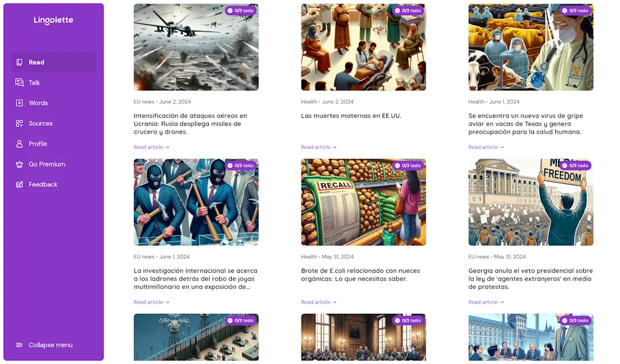Click 0/3 tasks badge on drone article
This screenshot has height=364, width=620.
tap(240, 11)
